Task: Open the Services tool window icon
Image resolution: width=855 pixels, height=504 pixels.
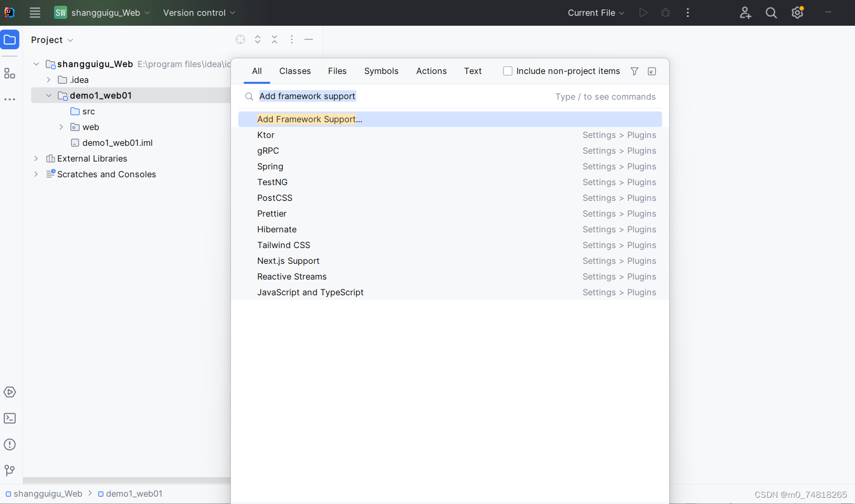Action: (x=9, y=392)
